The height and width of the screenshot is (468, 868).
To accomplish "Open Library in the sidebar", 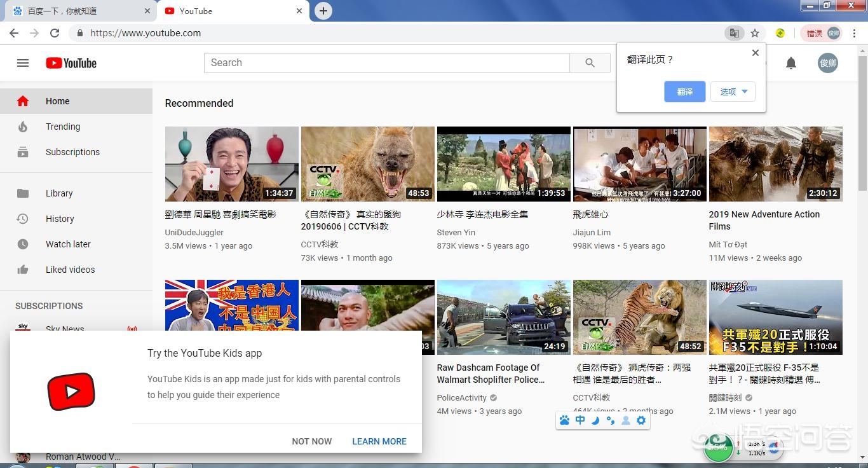I will pos(76,193).
